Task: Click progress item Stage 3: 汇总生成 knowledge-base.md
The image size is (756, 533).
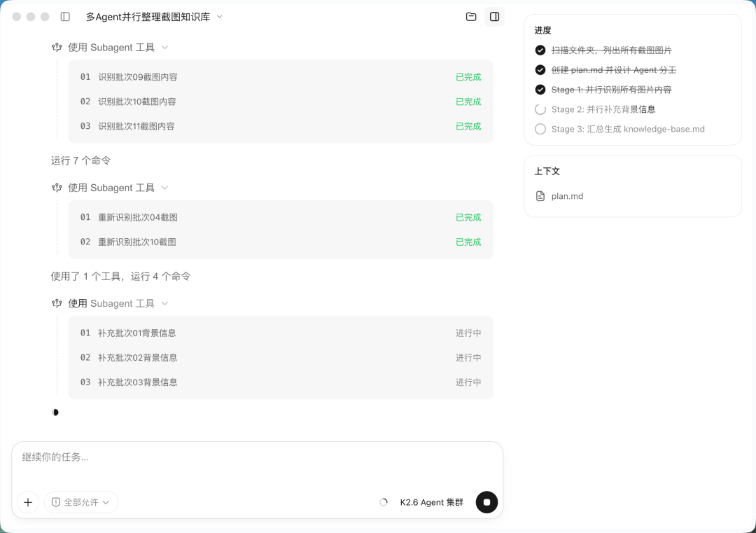Action: pyautogui.click(x=628, y=130)
